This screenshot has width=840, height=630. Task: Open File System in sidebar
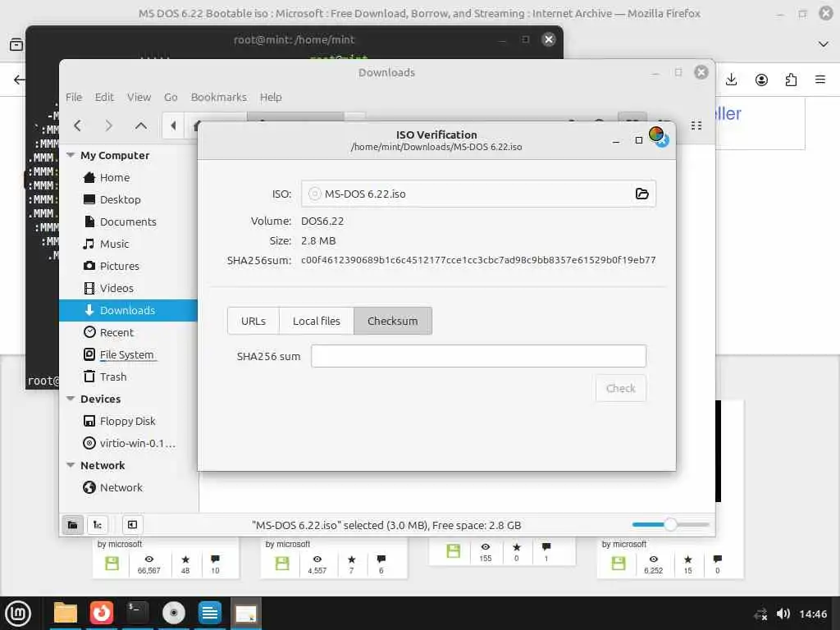pyautogui.click(x=129, y=354)
